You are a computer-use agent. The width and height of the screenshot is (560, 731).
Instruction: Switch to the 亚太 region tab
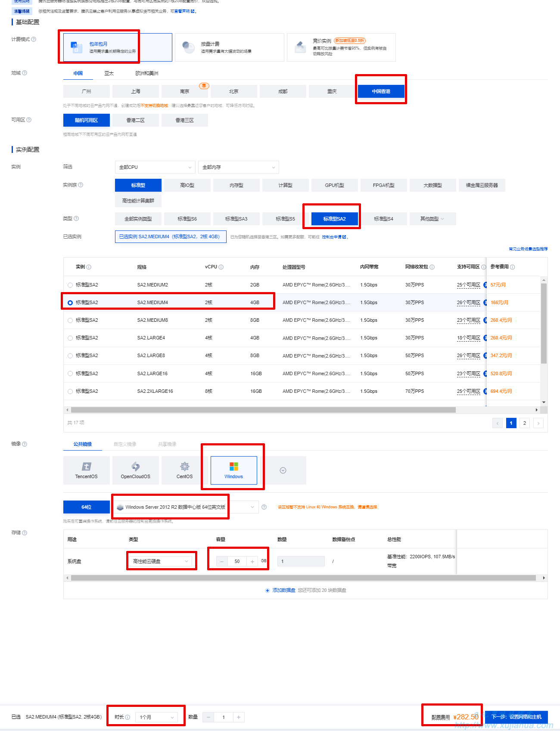pyautogui.click(x=109, y=73)
